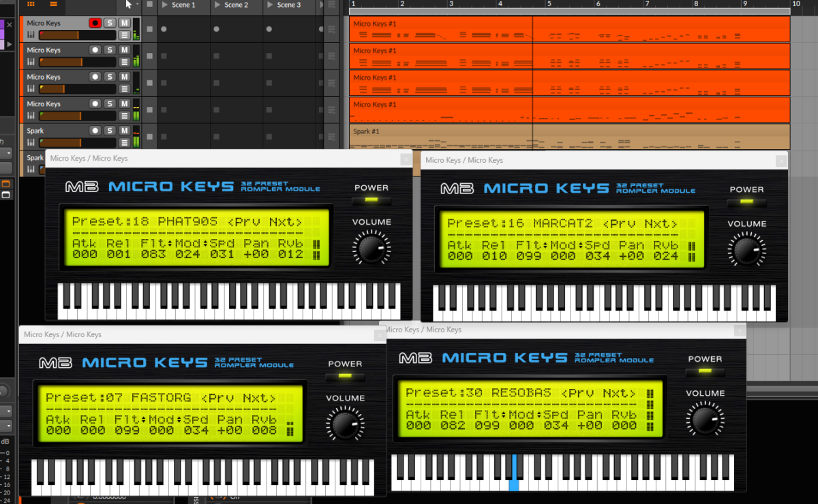This screenshot has height=504, width=818.
Task: Solo the upper Spark track
Action: click(x=110, y=131)
